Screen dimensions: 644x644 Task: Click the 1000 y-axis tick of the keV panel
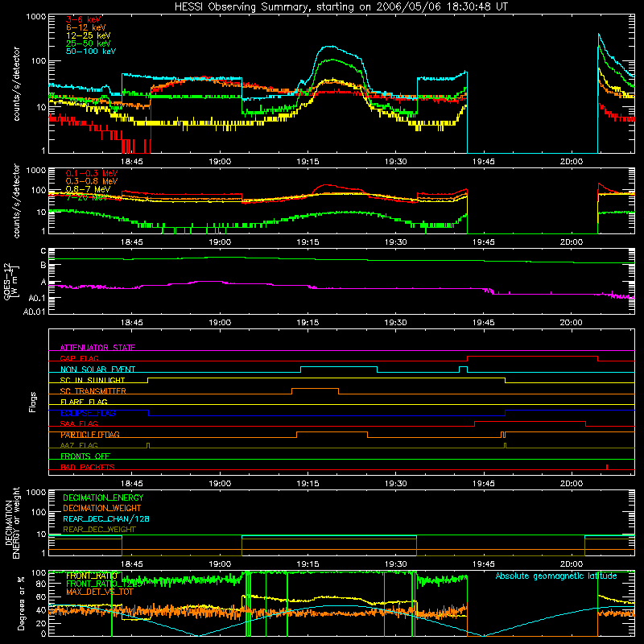pyautogui.click(x=35, y=17)
